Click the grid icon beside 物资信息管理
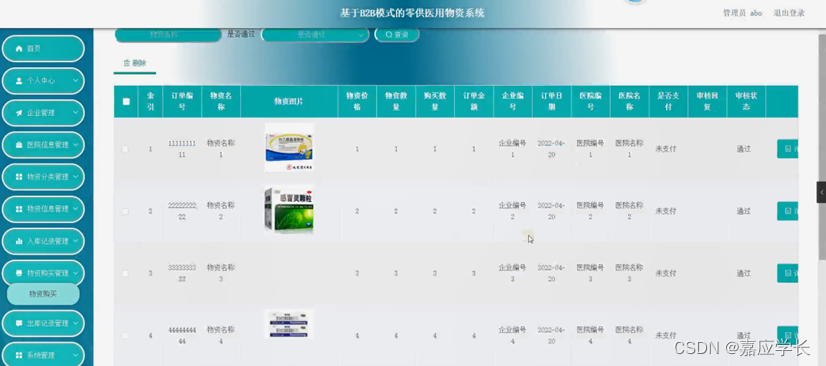 click(19, 209)
